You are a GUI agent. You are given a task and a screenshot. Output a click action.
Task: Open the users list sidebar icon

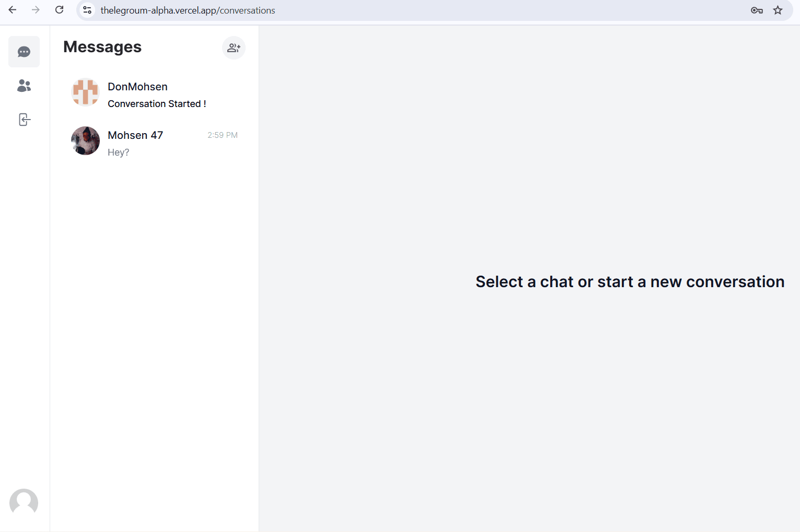tap(24, 86)
